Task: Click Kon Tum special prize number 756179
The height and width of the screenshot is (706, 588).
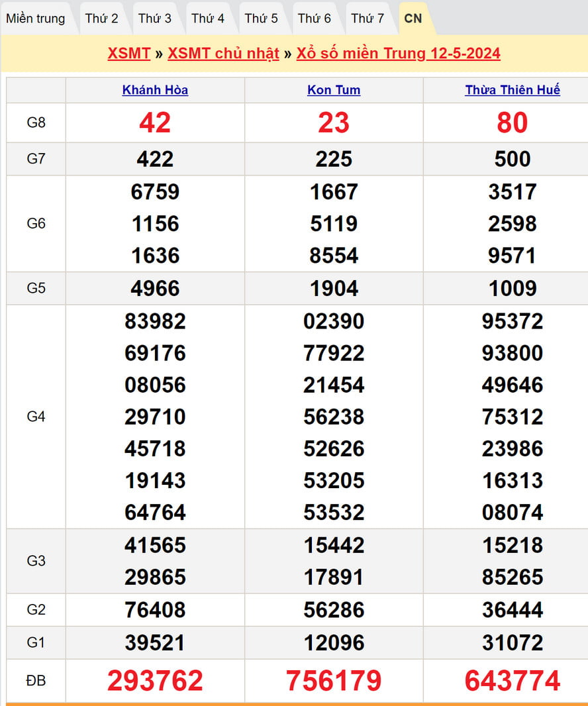Action: [x=334, y=681]
